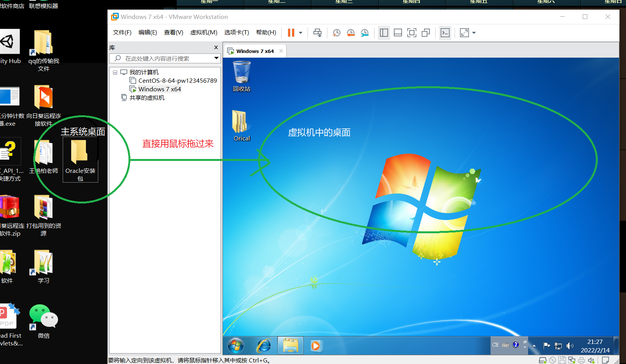Open Windows Media Player from guest taskbar
Viewport: 626px width, 364px height.
(316, 345)
